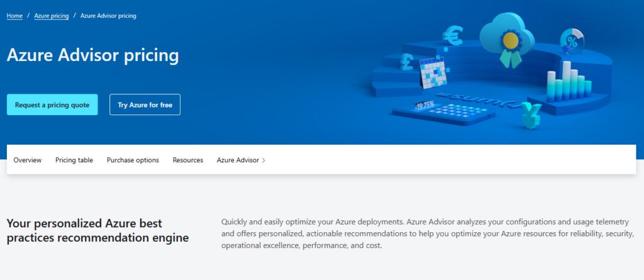Jump to the Pricing table section
Image resolution: width=644 pixels, height=280 pixels.
(x=74, y=160)
